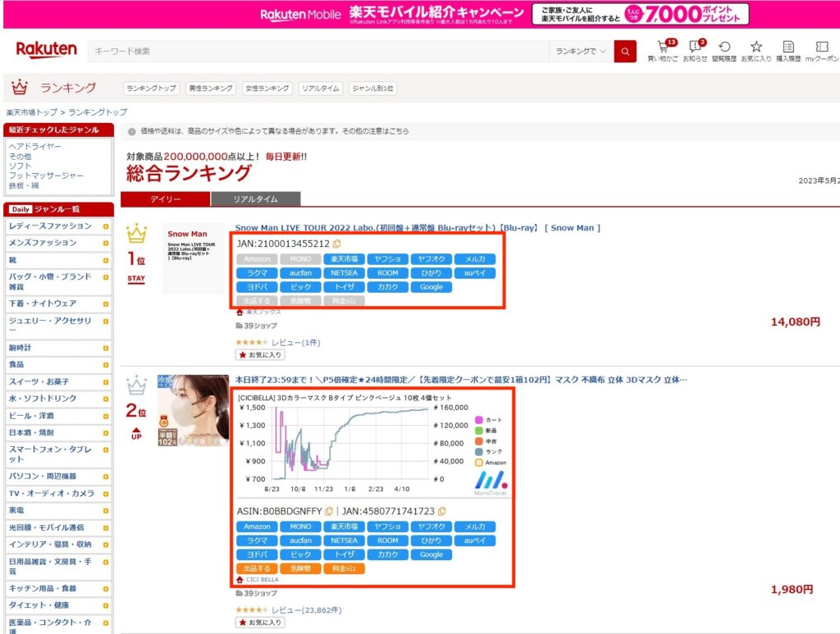The width and height of the screenshot is (840, 634).
Task: Click お気に入り button for Snow Man product
Action: coord(260,354)
